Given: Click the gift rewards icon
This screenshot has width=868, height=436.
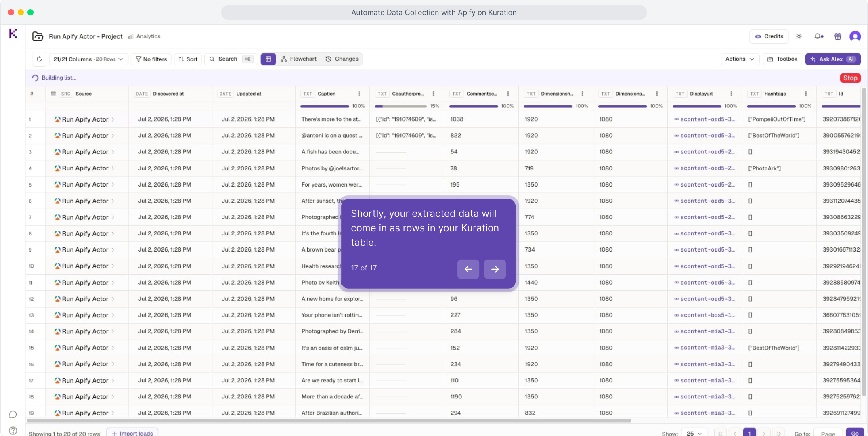Looking at the screenshot, I should [x=838, y=36].
